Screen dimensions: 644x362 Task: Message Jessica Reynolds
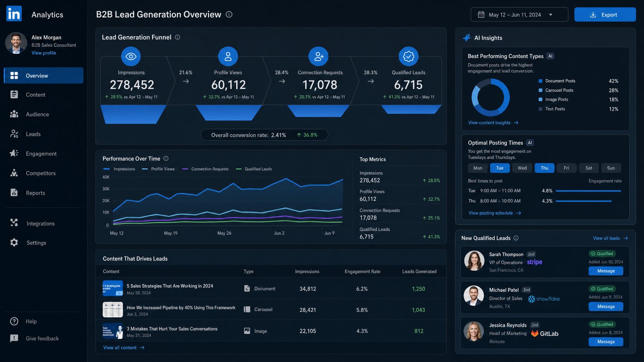(x=606, y=342)
